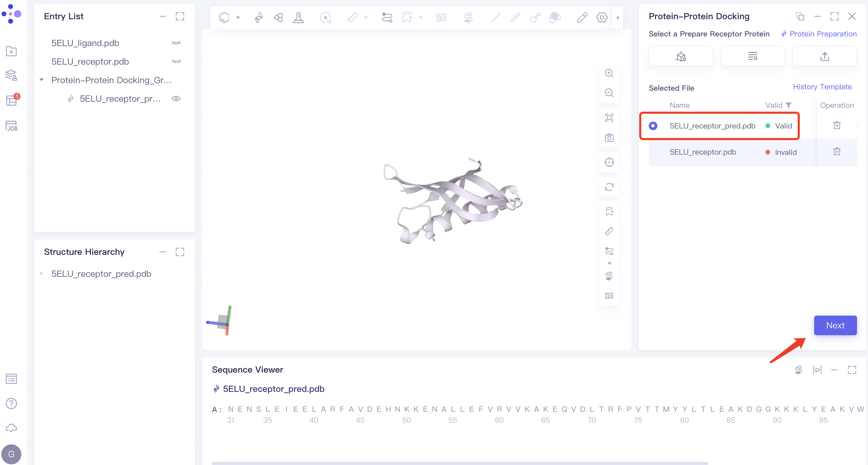Reset the view with the refresh icon
The image size is (868, 465).
point(609,187)
